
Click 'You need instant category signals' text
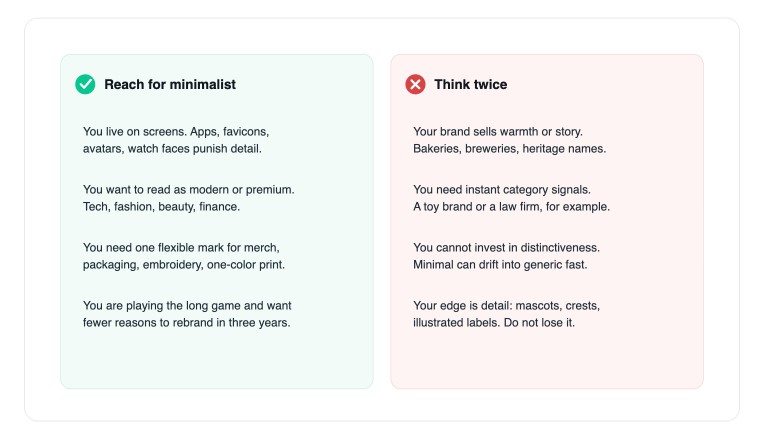[x=502, y=189]
